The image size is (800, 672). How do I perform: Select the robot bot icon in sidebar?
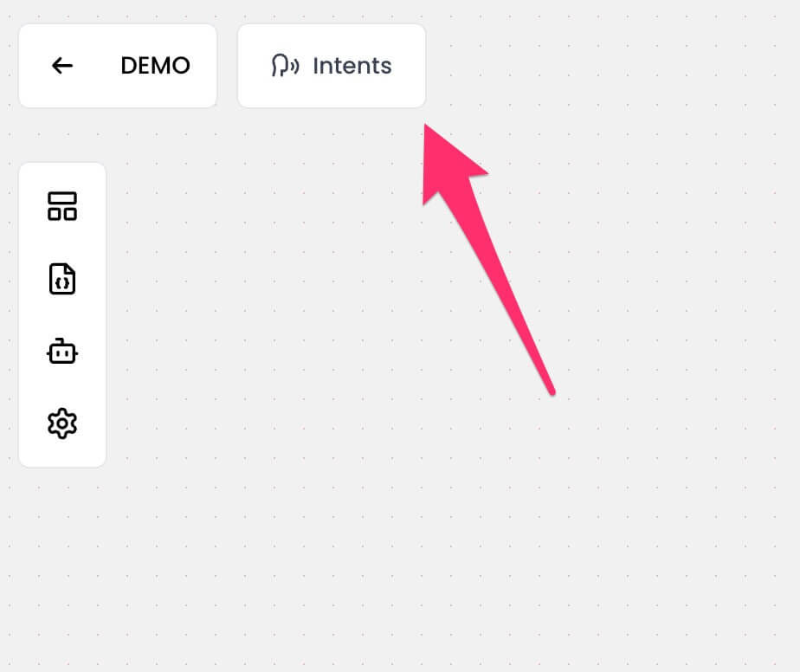[62, 352]
